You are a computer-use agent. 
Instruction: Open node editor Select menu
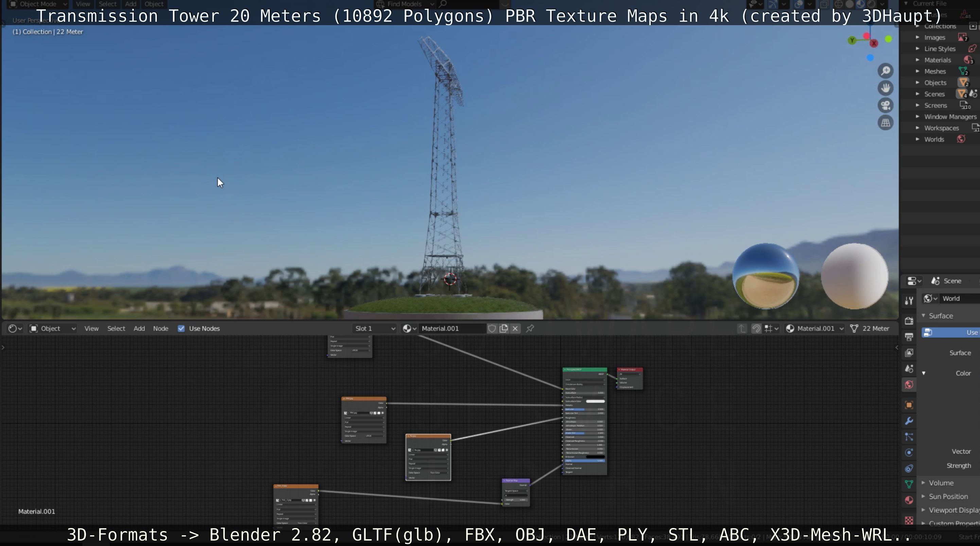[x=116, y=328]
